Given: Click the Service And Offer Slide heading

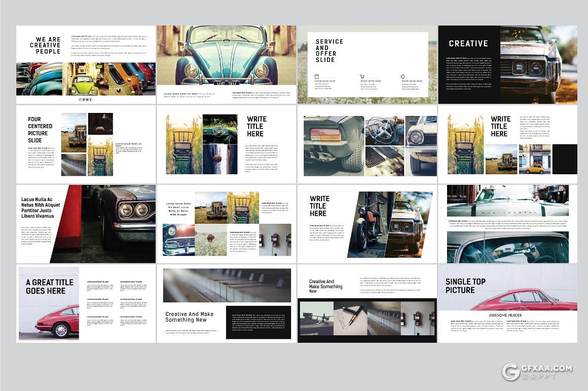Looking at the screenshot, I should [329, 51].
